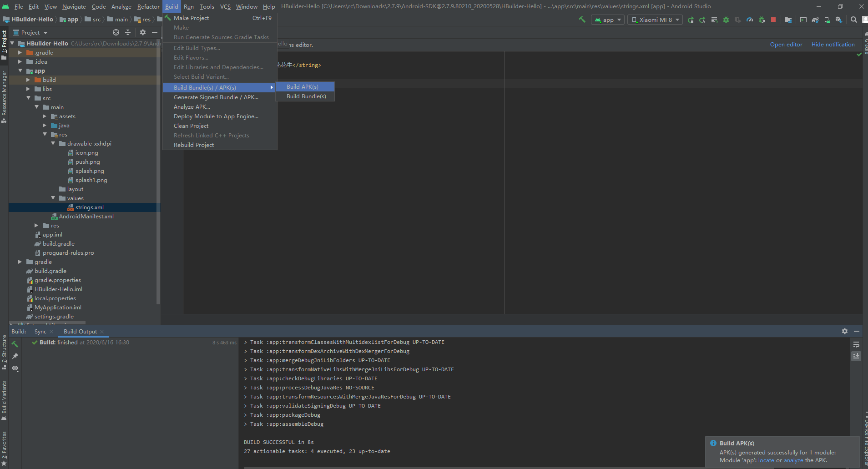Toggle the eye view filter in Build panel
This screenshot has width=868, height=469.
pos(15,368)
